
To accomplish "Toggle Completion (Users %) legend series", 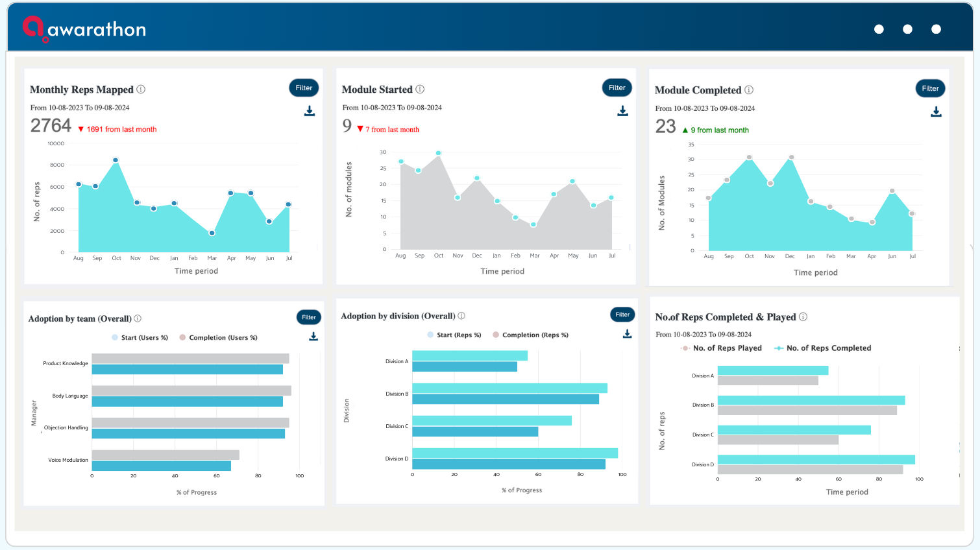I will (x=218, y=337).
